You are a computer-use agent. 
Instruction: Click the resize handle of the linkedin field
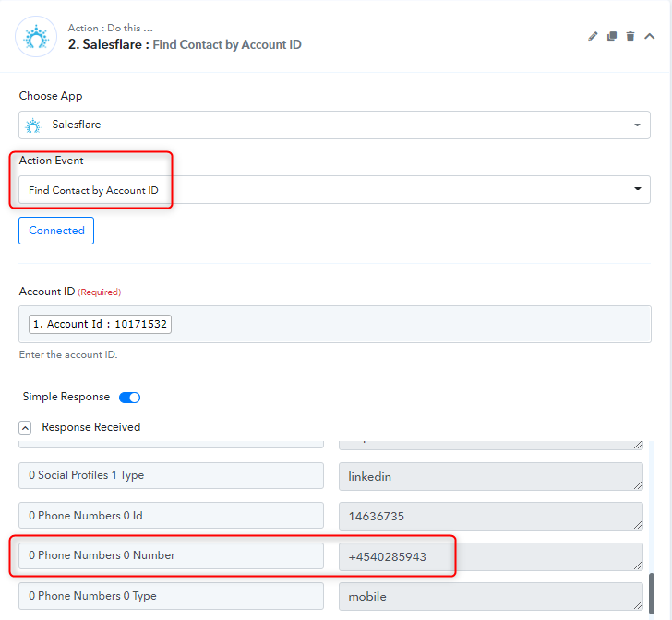[x=638, y=485]
